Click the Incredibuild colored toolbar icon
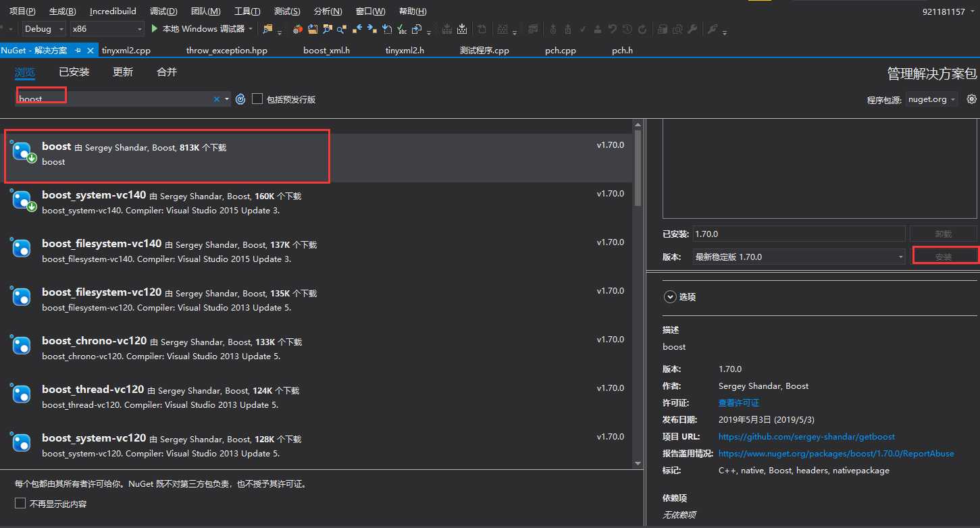Image resolution: width=980 pixels, height=528 pixels. tap(298, 29)
